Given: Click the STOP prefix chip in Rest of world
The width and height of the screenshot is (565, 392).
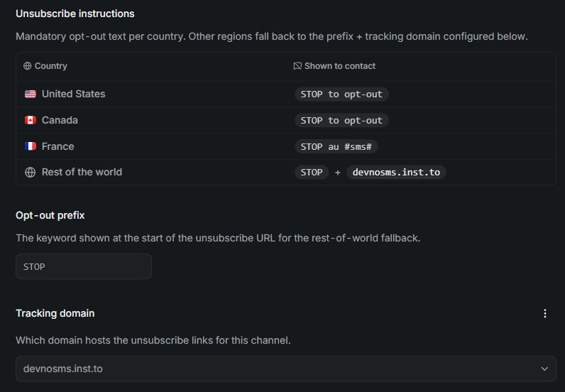Looking at the screenshot, I should pos(312,173).
